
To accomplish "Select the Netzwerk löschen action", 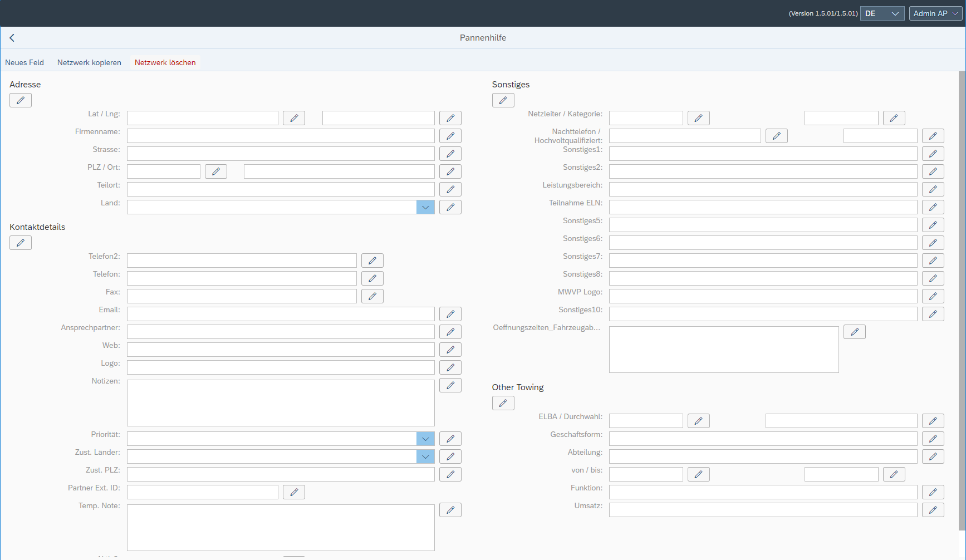I will 165,62.
